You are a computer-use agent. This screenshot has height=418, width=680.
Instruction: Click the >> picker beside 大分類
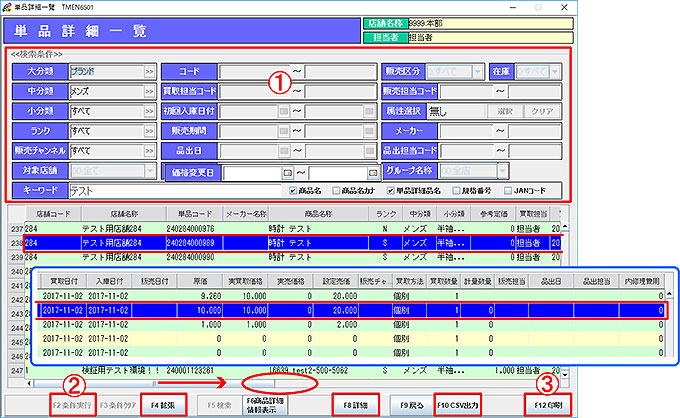click(149, 72)
